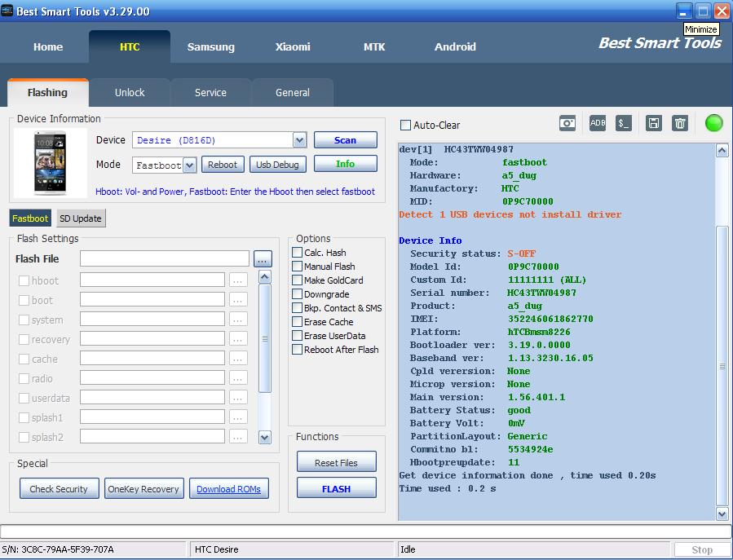Viewport: 733px width, 560px height.
Task: Click the ADB toolbar icon
Action: [x=597, y=123]
